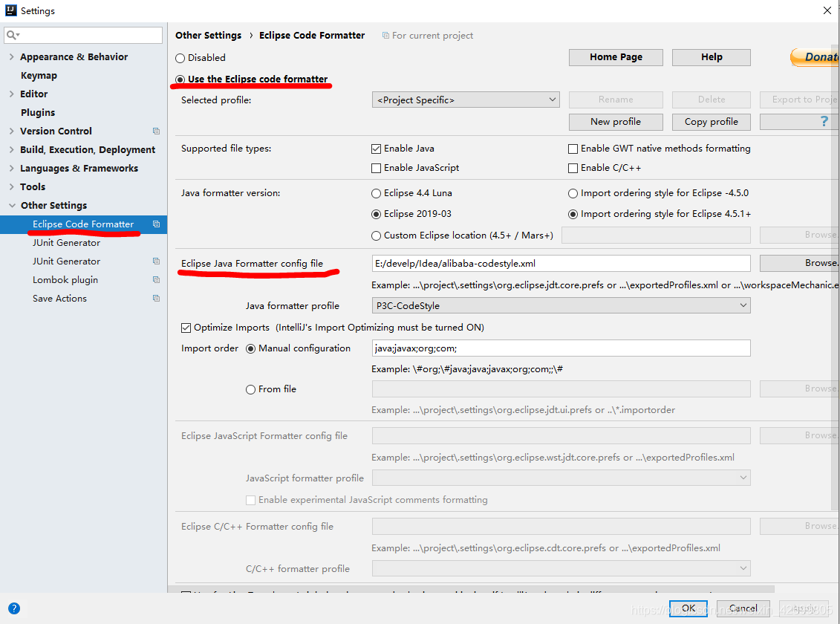The image size is (840, 624).
Task: Click the Copy profile button
Action: [x=712, y=122]
